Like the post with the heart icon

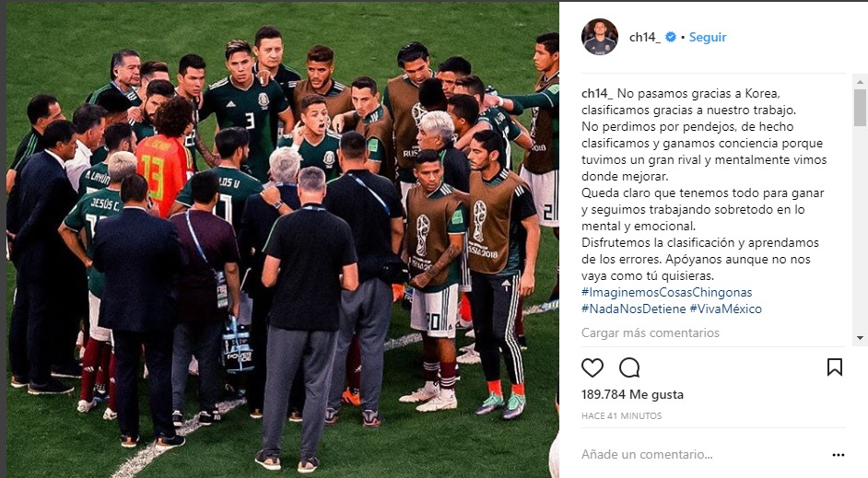click(592, 367)
